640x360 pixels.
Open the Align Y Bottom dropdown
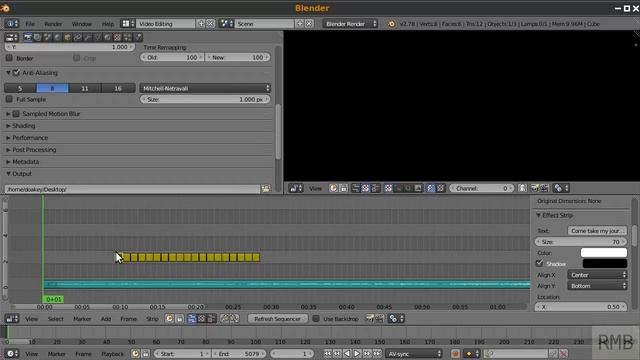[x=597, y=286]
